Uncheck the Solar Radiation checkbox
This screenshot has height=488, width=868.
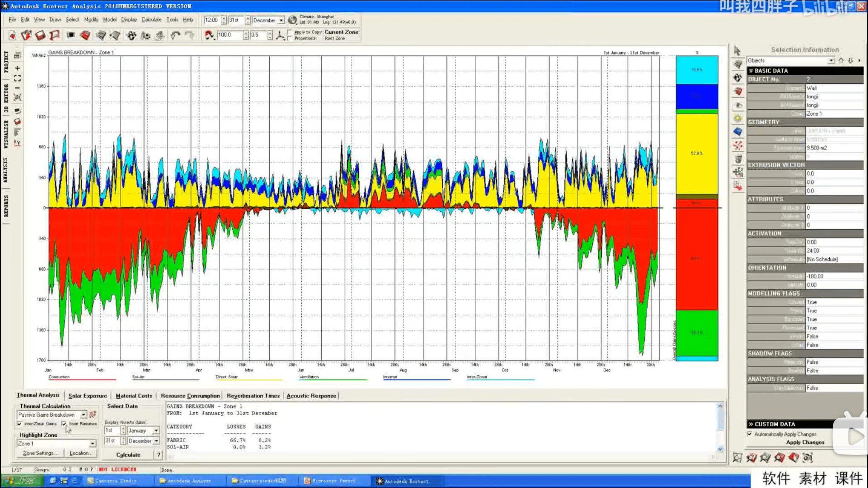[x=64, y=424]
